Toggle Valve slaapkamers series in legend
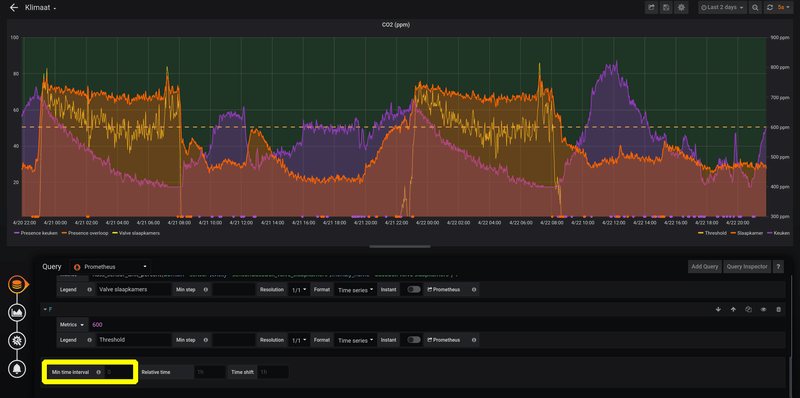 [139, 233]
